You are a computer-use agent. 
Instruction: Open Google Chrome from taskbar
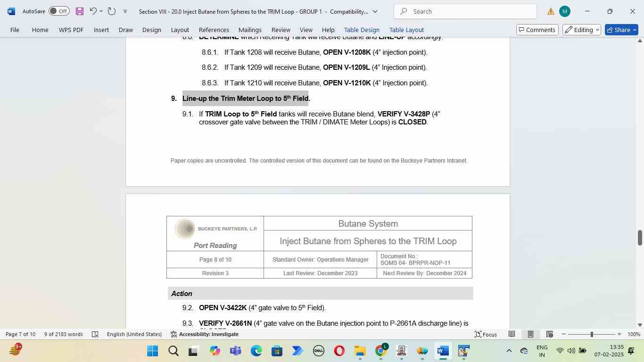[380, 351]
